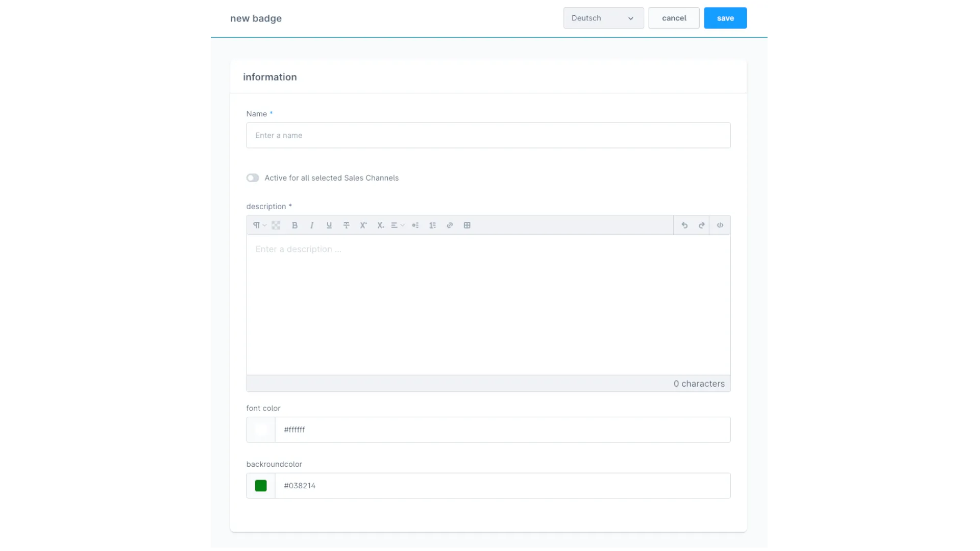Open the paragraph format dropdown
980x551 pixels.
coord(259,225)
